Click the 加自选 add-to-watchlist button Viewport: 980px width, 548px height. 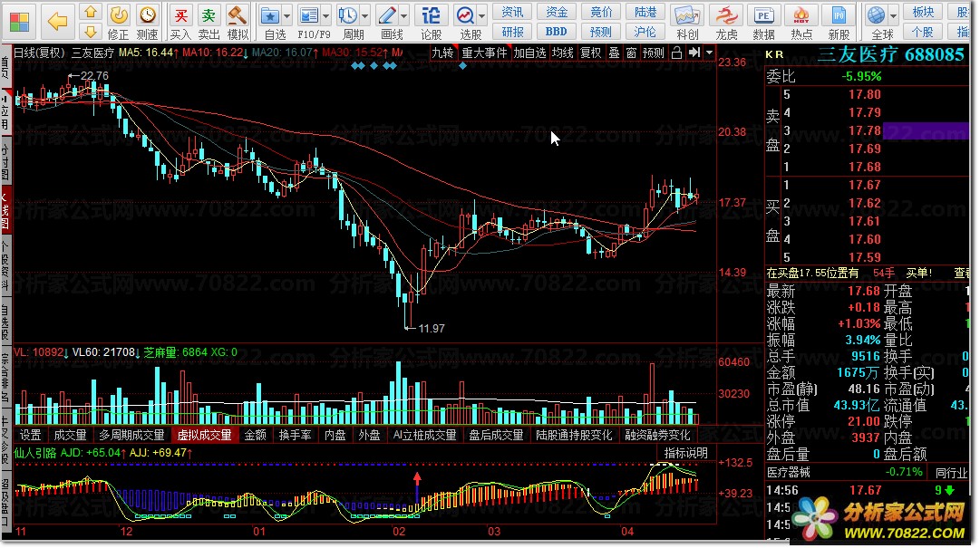pyautogui.click(x=530, y=53)
